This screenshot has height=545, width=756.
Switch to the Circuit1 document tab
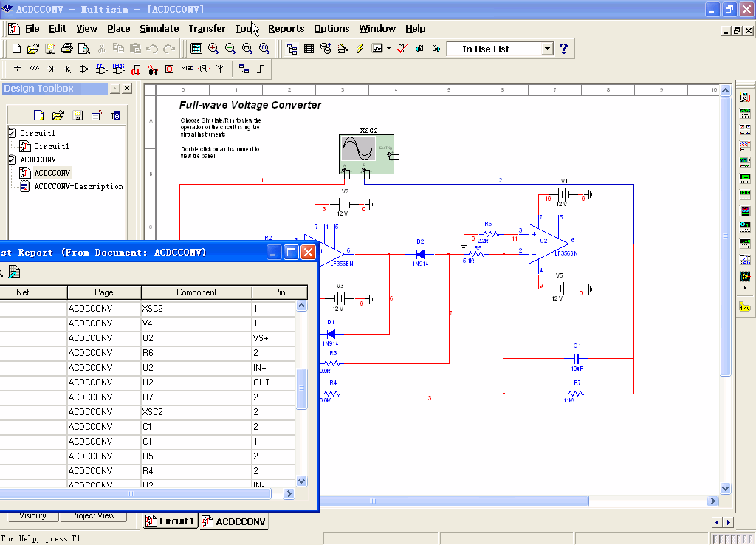[x=171, y=521]
